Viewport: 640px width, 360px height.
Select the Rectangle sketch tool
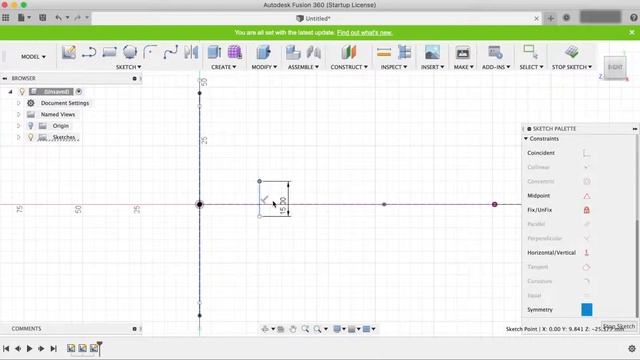click(x=109, y=52)
